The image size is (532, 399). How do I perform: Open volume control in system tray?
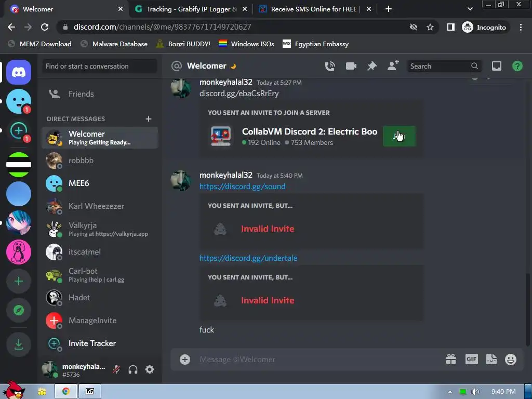coord(475,392)
